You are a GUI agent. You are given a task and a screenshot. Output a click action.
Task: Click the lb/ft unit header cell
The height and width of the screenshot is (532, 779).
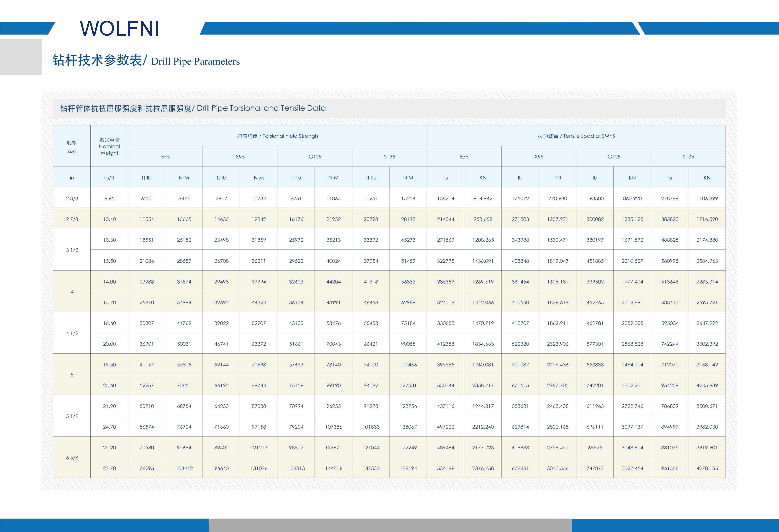coord(109,178)
